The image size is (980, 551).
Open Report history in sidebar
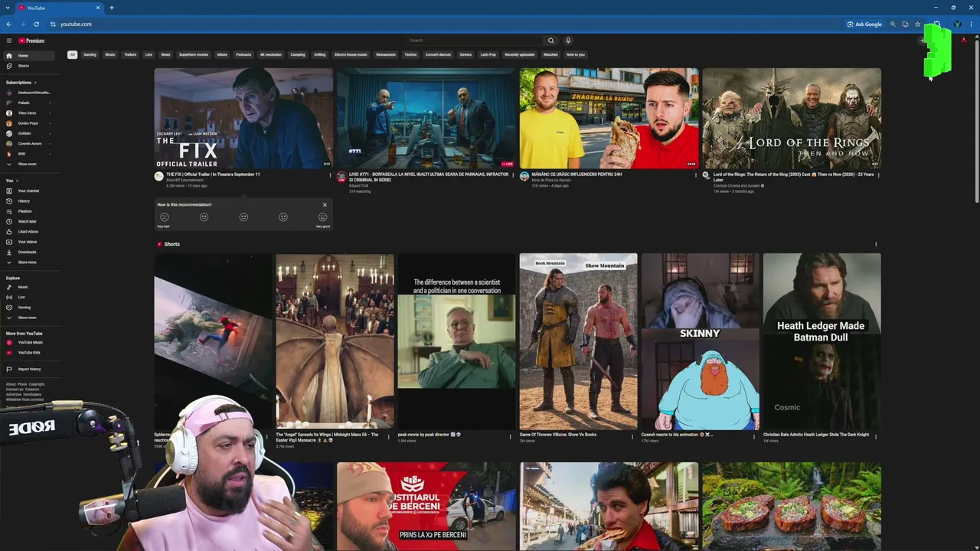tap(28, 369)
